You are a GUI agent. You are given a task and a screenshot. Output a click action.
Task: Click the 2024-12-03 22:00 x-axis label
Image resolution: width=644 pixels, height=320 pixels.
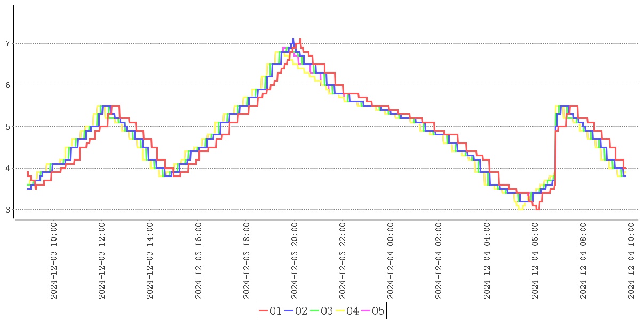343,261
